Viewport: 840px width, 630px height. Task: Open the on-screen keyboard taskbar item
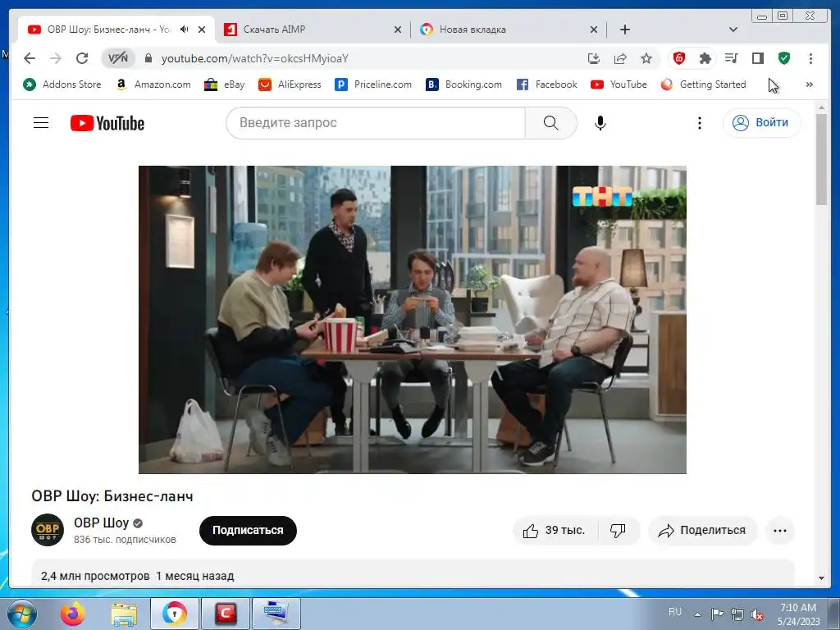pos(276,614)
